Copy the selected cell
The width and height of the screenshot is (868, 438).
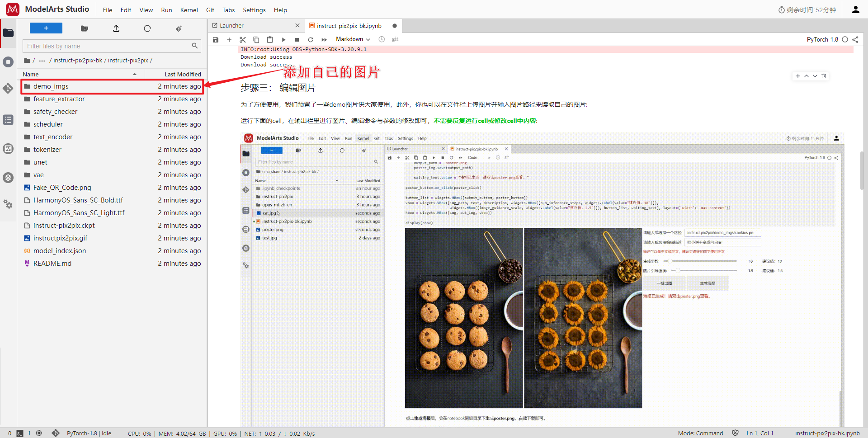pos(256,40)
